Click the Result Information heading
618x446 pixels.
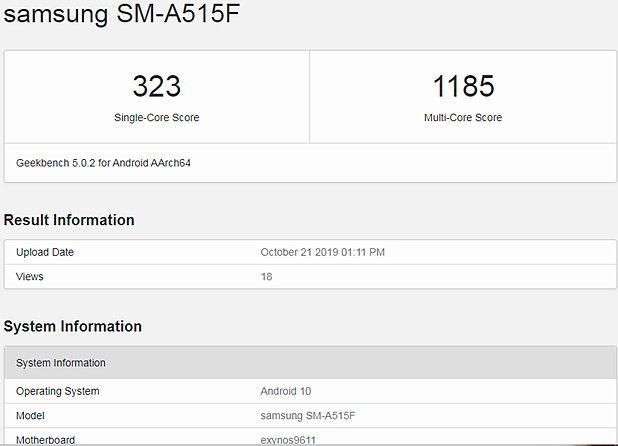69,220
